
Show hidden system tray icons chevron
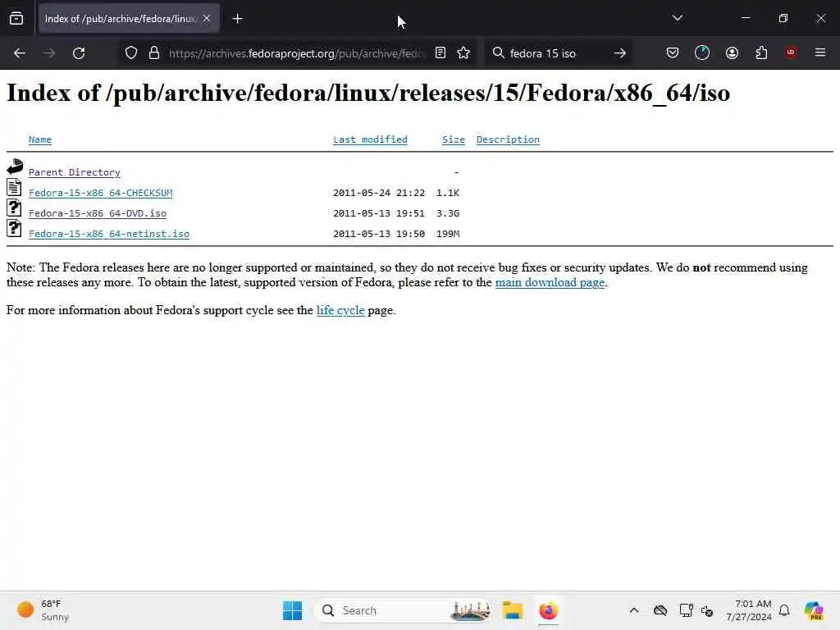(634, 610)
